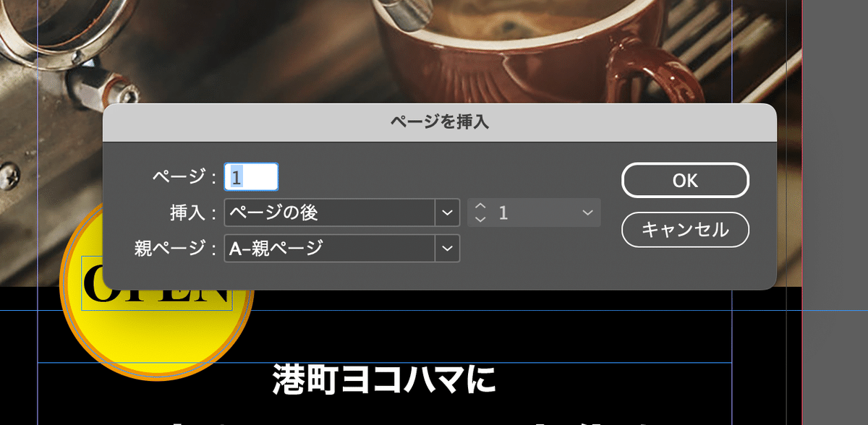Open the 挿入 position chevron dropdown

[x=448, y=212]
